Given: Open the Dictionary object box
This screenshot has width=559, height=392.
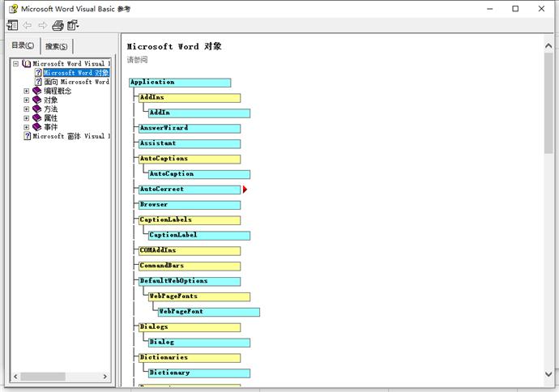Looking at the screenshot, I should [x=199, y=373].
